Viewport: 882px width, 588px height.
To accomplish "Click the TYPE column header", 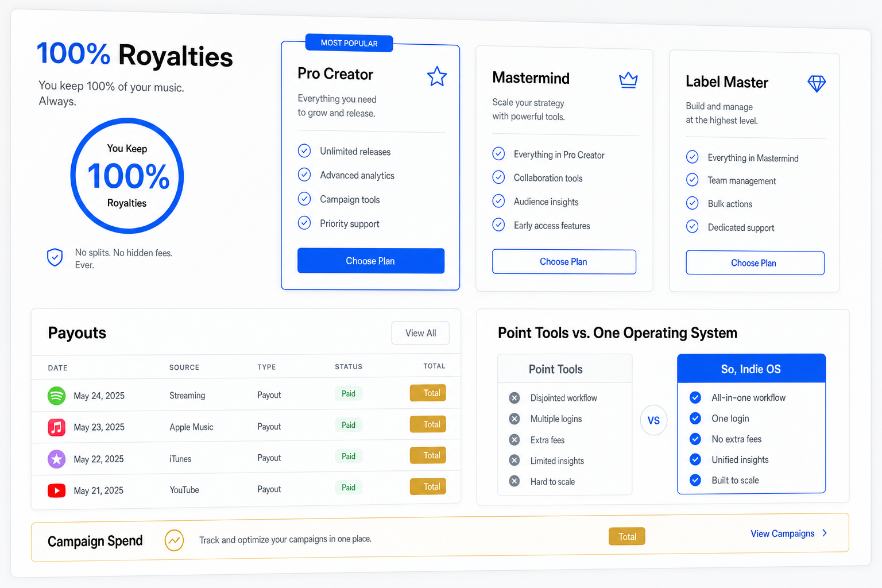I will (x=266, y=367).
